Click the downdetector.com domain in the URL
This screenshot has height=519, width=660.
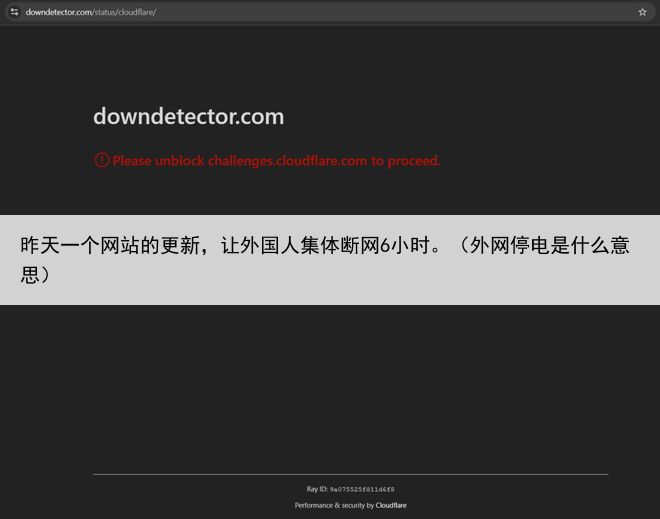[x=58, y=12]
